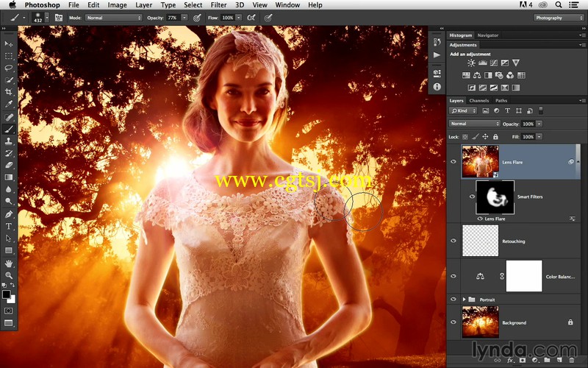The height and width of the screenshot is (368, 588).
Task: Select the Crop tool
Action: click(x=9, y=92)
